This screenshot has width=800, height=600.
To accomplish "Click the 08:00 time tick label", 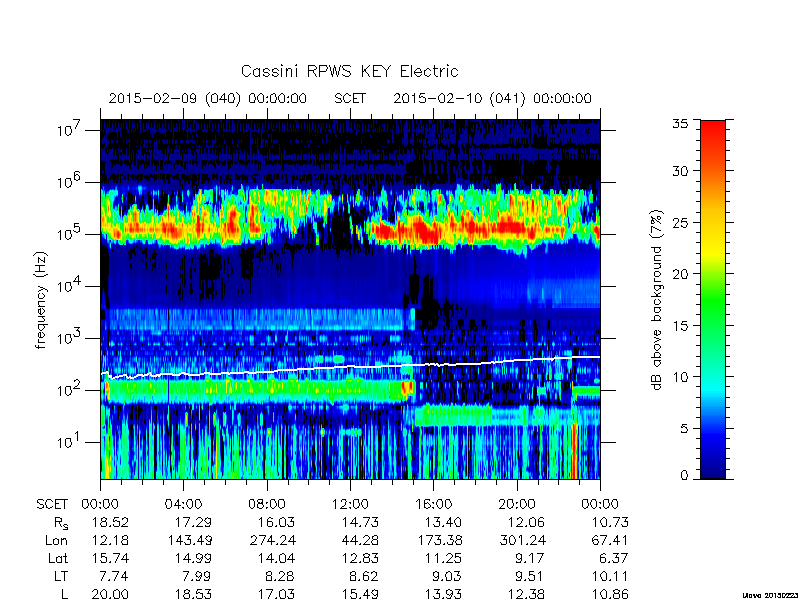I will [x=266, y=504].
